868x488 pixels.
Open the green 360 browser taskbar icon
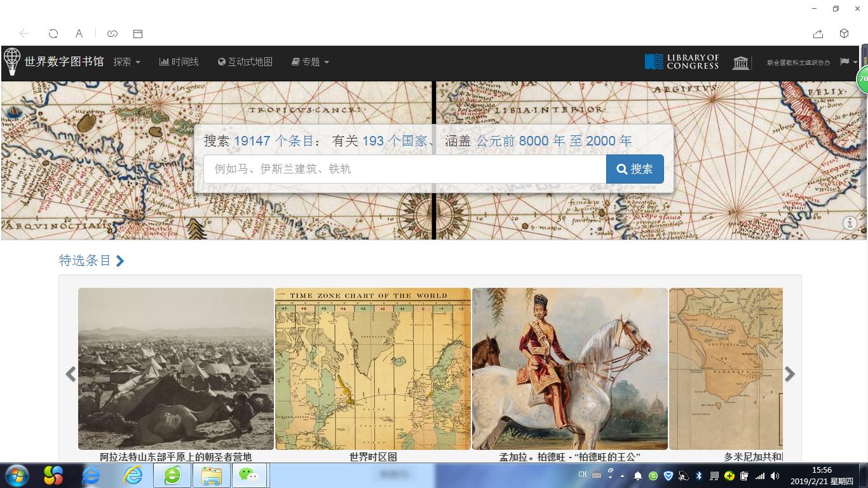[x=172, y=475]
